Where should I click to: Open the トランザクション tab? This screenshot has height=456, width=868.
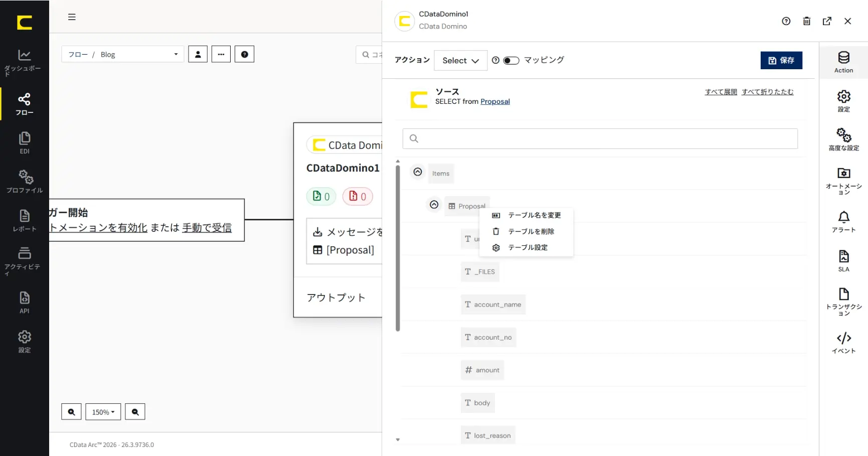[844, 301]
